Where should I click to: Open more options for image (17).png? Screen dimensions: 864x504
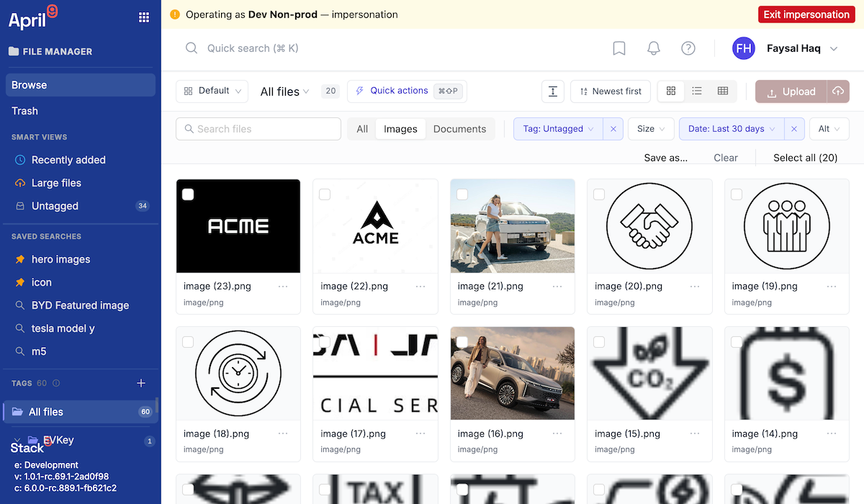point(420,434)
